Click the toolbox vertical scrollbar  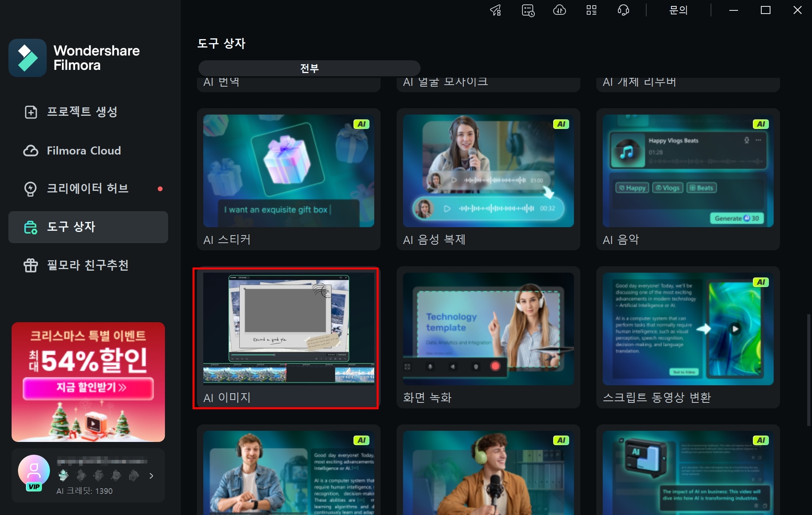coord(809,369)
